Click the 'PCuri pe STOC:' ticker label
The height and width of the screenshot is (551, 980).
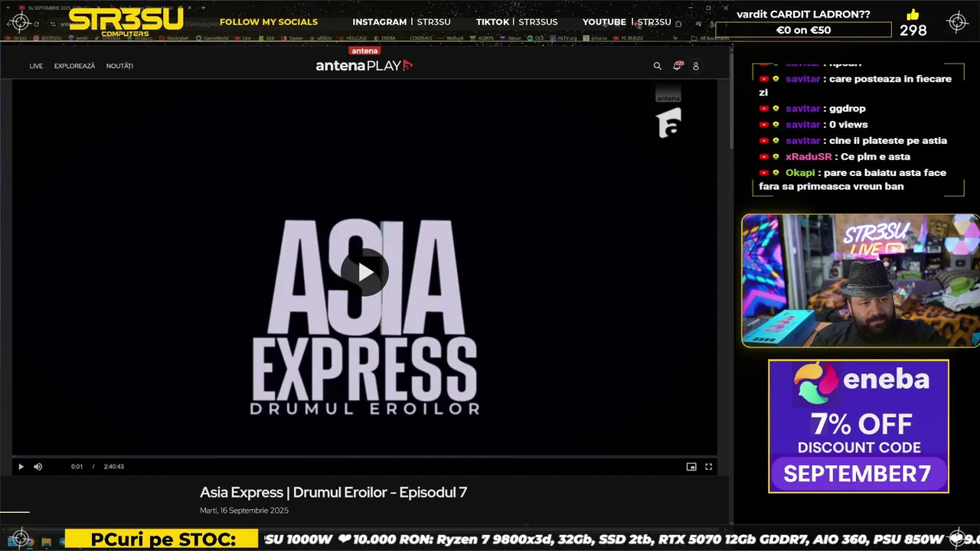[x=163, y=540]
